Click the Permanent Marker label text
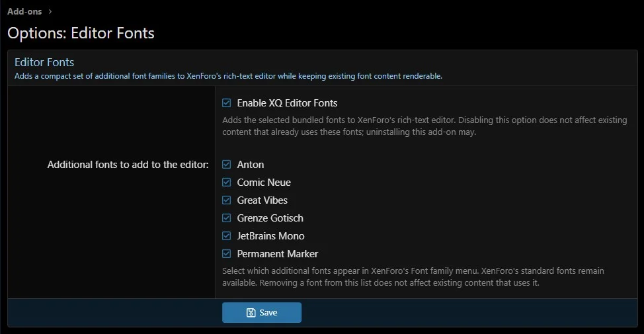Image resolution: width=644 pixels, height=334 pixels. (277, 253)
